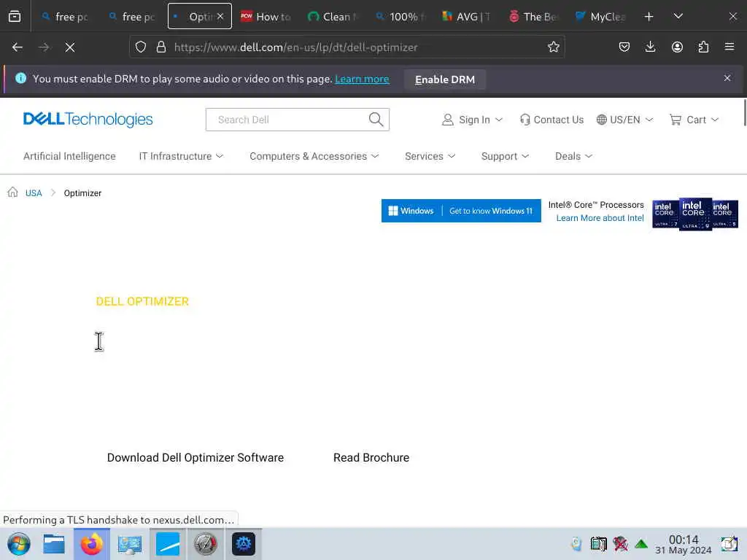Click the 'Get to know Windows 11' banner
The image size is (747, 560).
[461, 211]
